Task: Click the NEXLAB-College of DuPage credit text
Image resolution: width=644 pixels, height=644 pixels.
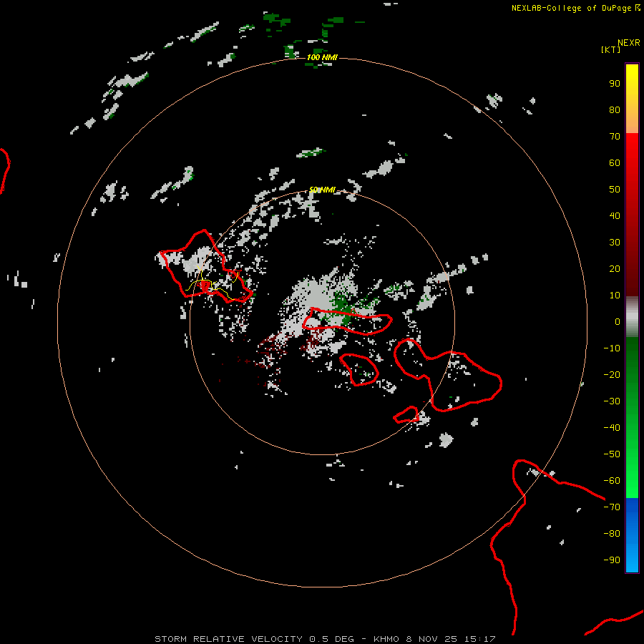Action: coord(571,8)
